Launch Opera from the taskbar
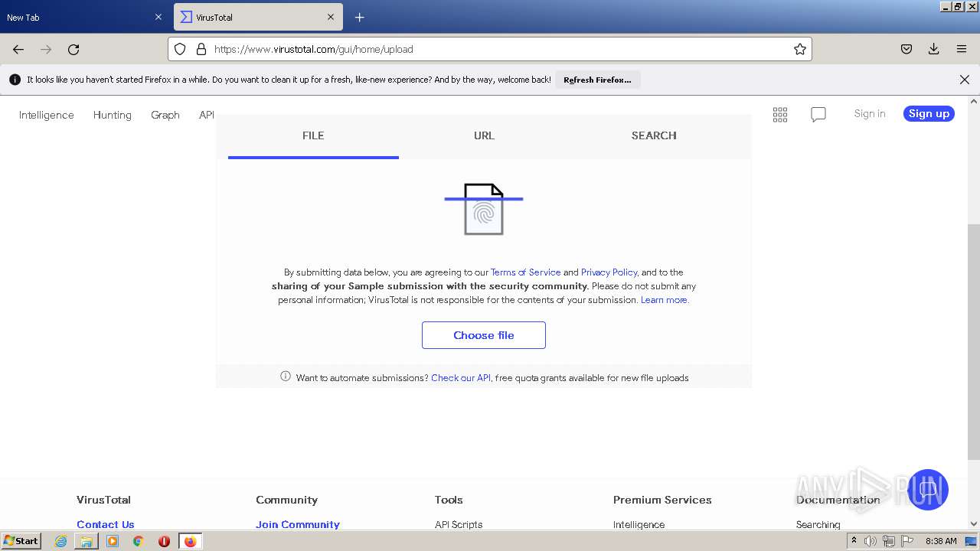This screenshot has width=980, height=551. click(x=164, y=541)
